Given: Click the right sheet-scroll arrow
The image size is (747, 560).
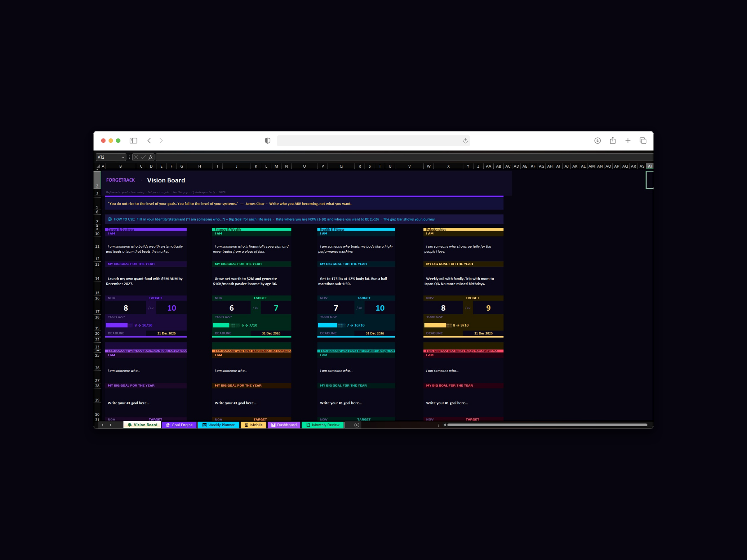Looking at the screenshot, I should [x=110, y=425].
